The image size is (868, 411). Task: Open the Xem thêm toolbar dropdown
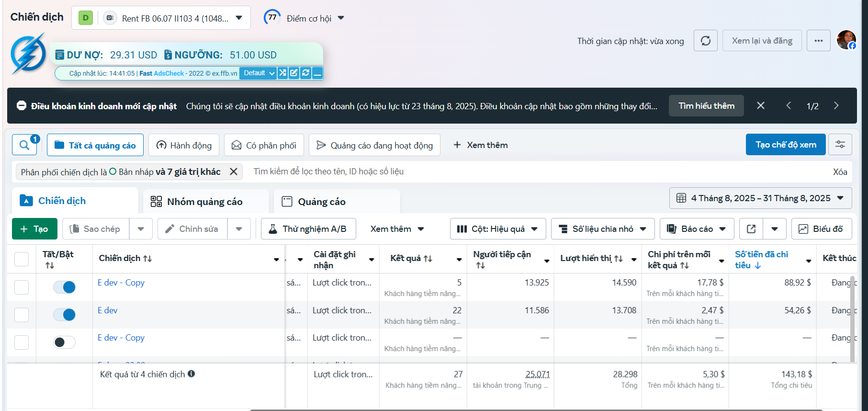(397, 229)
